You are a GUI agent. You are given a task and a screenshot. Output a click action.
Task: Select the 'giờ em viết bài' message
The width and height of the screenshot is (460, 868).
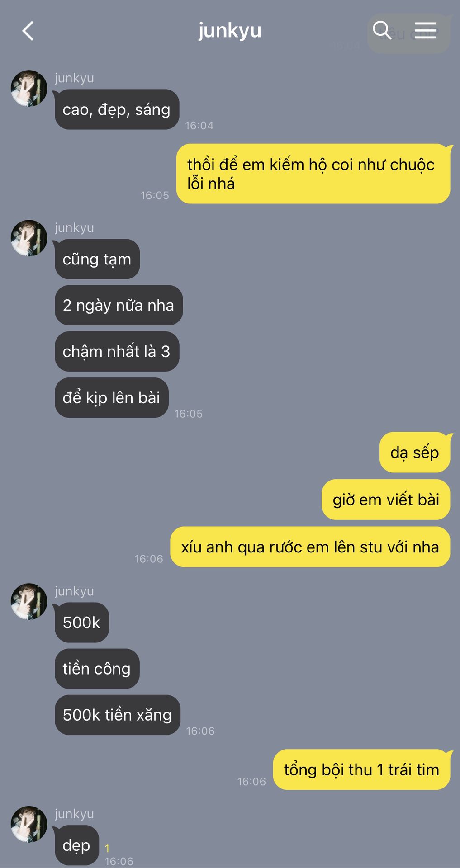click(386, 500)
